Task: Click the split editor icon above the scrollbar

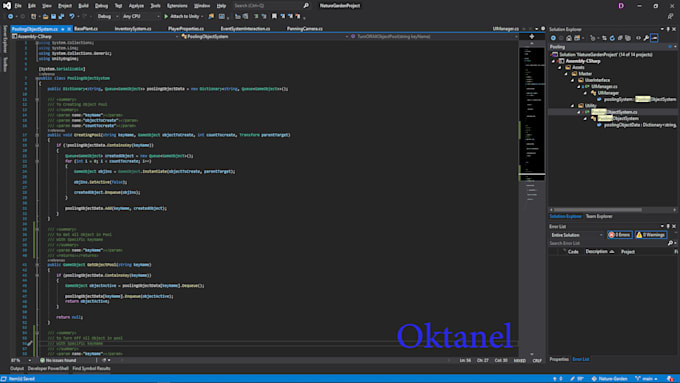Action: pos(532,37)
